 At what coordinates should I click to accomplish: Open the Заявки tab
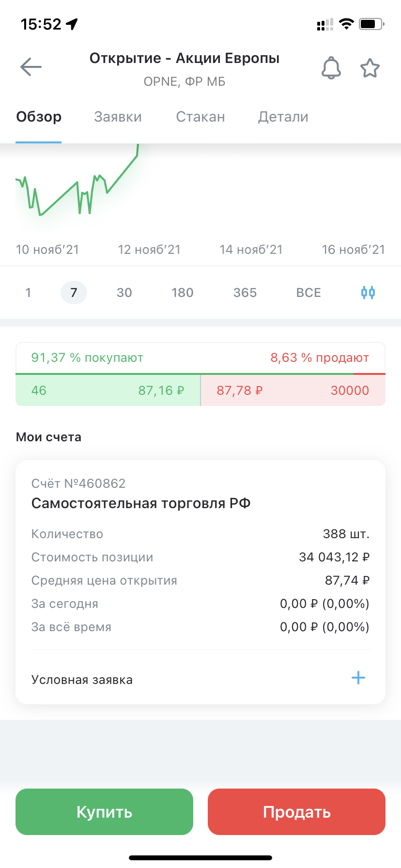point(118,117)
